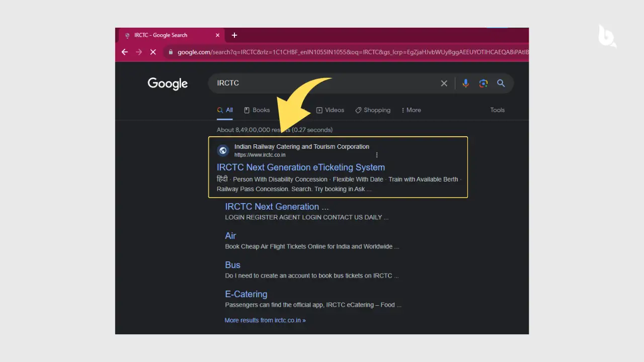Close the IRCTC - Google Search tab
Screen dimensions: 644x362
point(218,35)
